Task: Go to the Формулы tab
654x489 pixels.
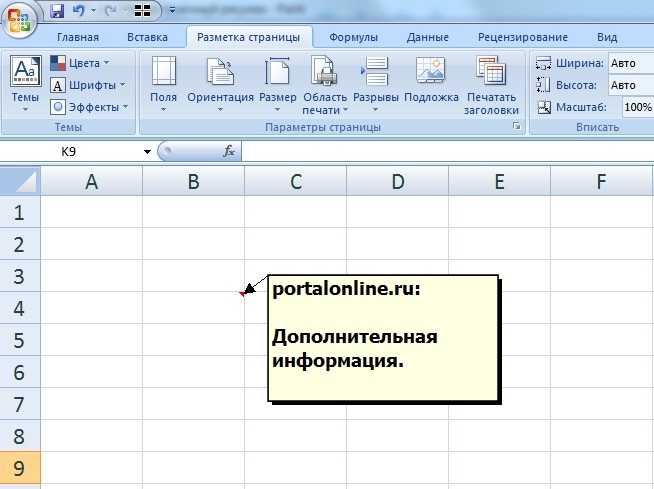Action: tap(353, 37)
